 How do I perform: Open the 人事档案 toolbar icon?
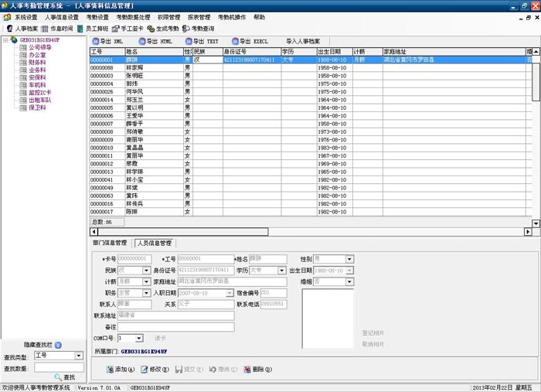[22, 29]
